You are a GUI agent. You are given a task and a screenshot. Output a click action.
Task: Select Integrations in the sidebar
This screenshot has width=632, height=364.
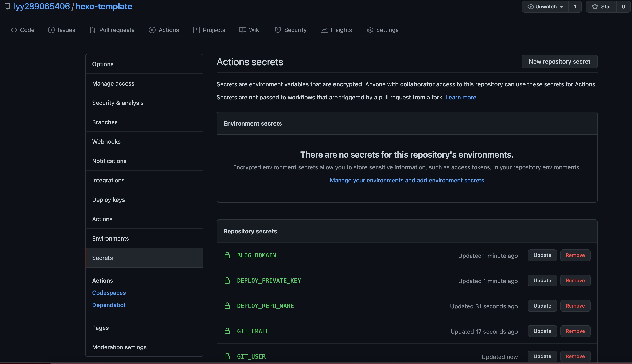point(144,180)
